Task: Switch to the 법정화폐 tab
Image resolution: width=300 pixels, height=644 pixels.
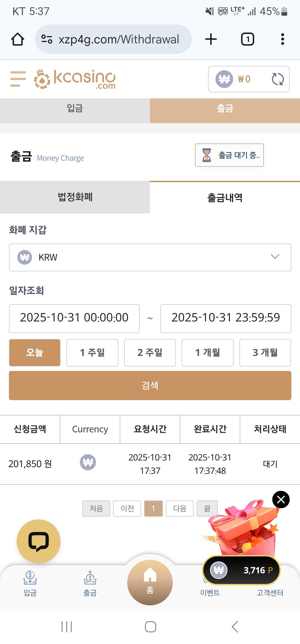Action: pos(75,197)
